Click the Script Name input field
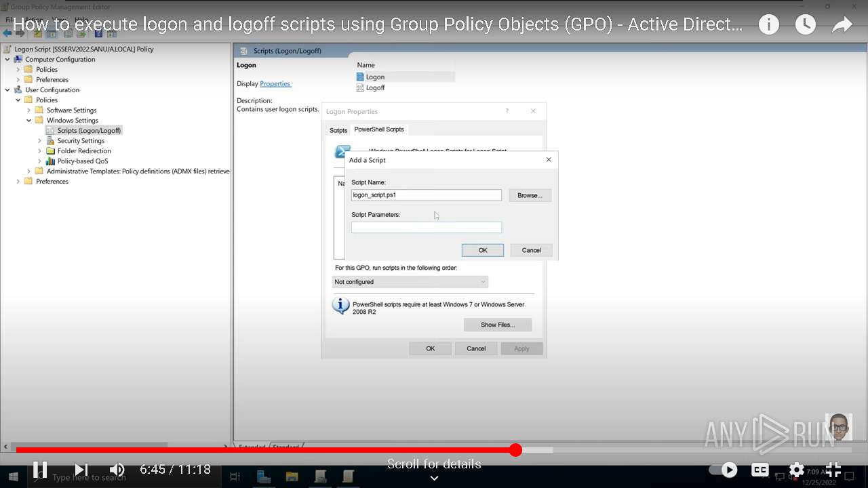868x488 pixels. click(x=427, y=195)
